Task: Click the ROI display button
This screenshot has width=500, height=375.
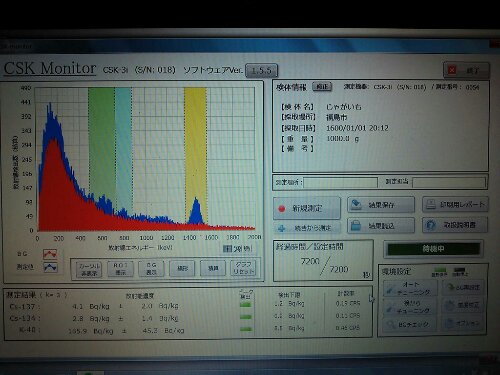Action: click(x=120, y=268)
